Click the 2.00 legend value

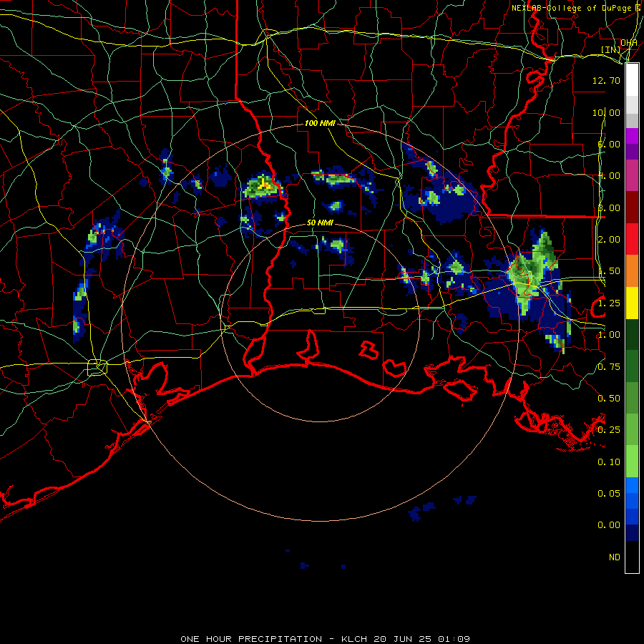(x=609, y=240)
